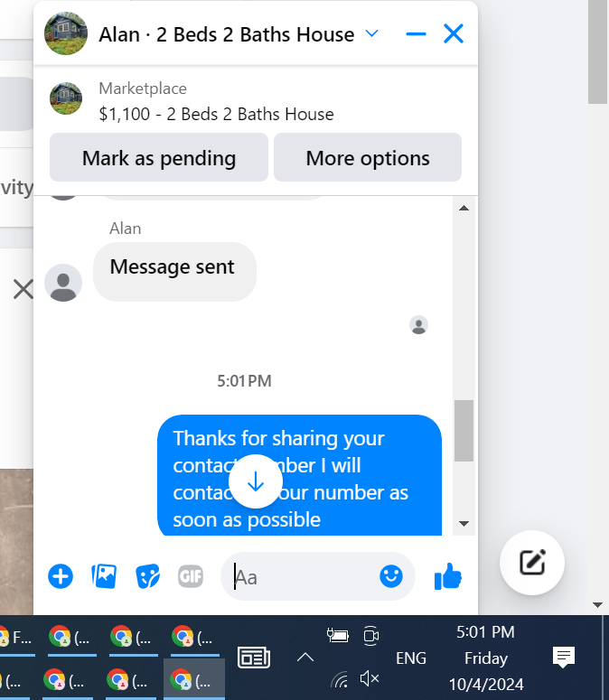Viewport: 609px width, 700px height.
Task: Open Alan's profile avatar beside Message sent
Action: pyautogui.click(x=63, y=283)
